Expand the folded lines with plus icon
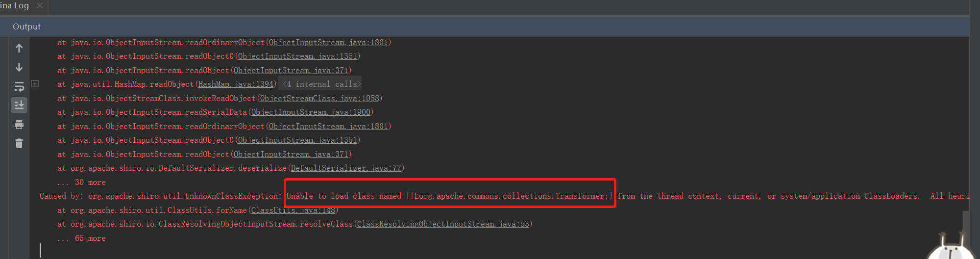 [35, 84]
